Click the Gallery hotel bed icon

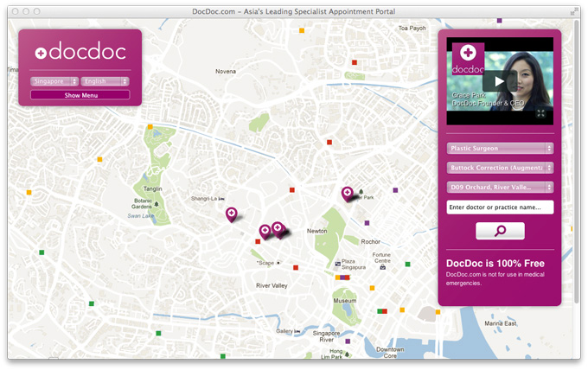click(x=297, y=331)
